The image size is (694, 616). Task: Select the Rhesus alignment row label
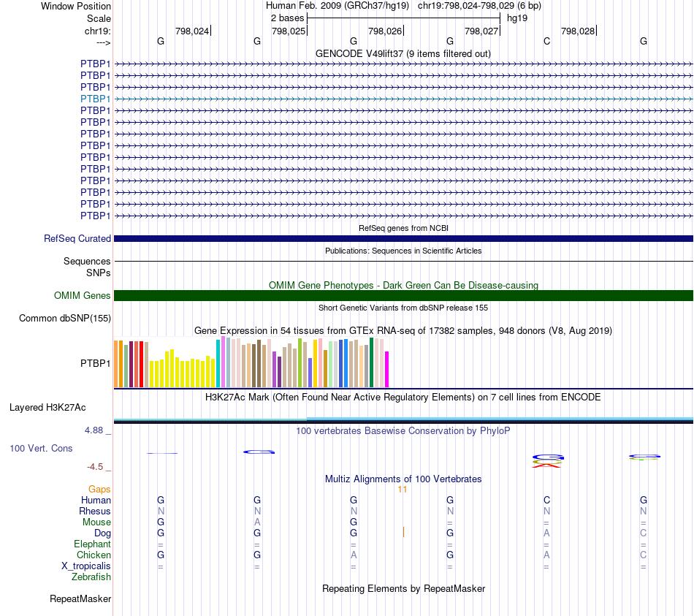coord(95,511)
